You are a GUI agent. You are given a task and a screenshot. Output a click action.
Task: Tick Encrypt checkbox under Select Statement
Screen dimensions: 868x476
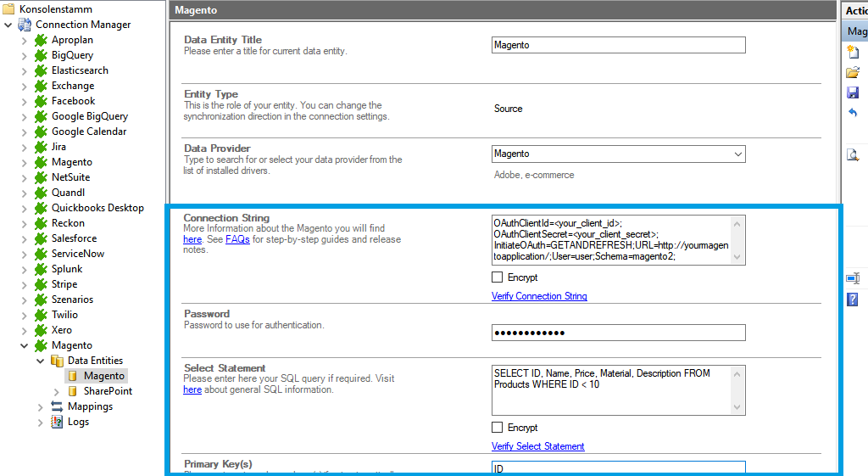tap(498, 428)
